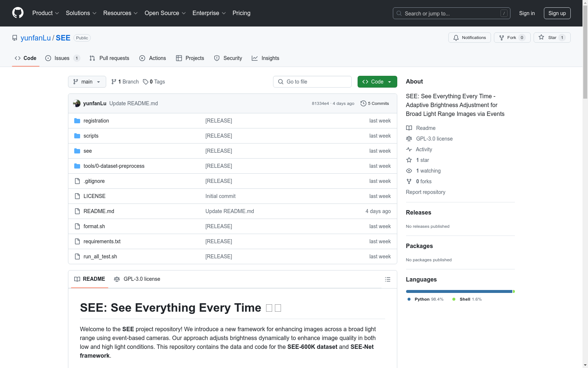Expand the Enterprise menu
This screenshot has height=368, width=588.
coord(209,13)
